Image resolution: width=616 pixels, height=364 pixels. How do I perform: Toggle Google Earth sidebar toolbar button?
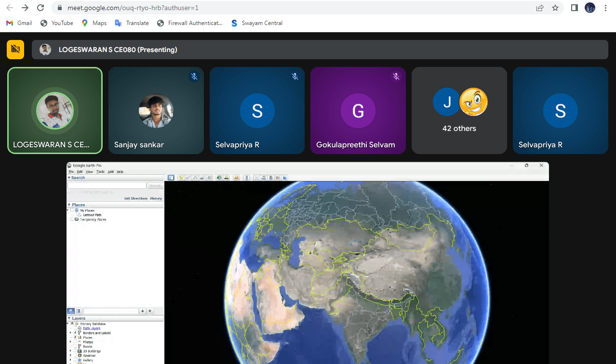[171, 178]
